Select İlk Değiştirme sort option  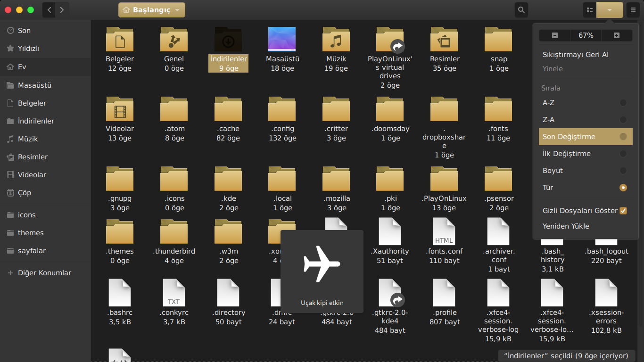[x=586, y=154]
